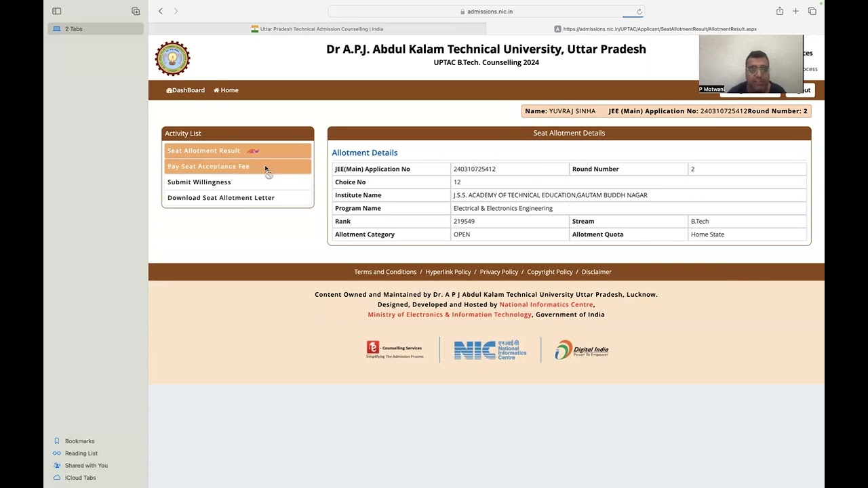This screenshot has width=868, height=488.
Task: Add a new tab with the plus icon
Action: coord(795,11)
